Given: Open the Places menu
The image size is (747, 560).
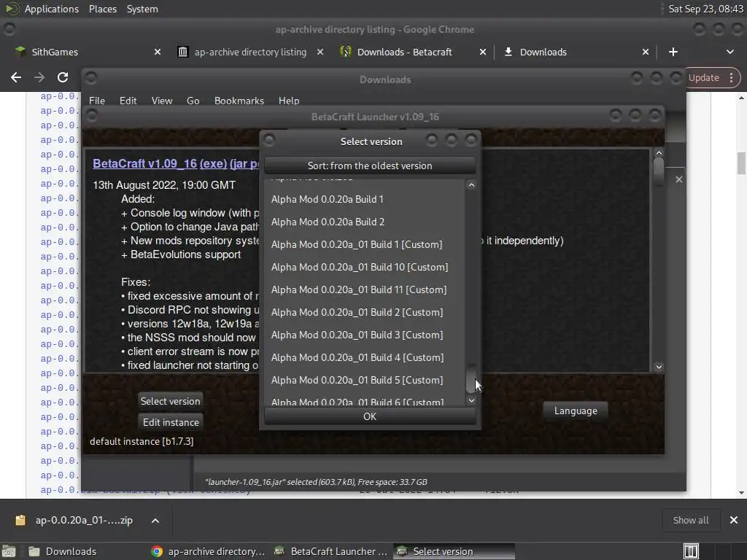Looking at the screenshot, I should (x=102, y=9).
